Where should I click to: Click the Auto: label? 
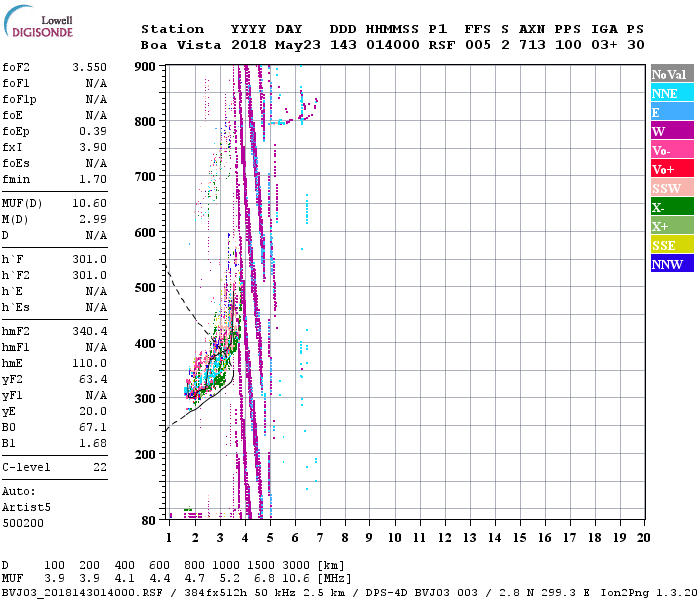click(x=18, y=492)
